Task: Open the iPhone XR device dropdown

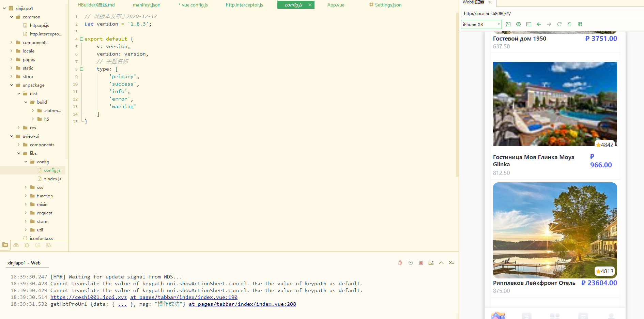Action: [x=481, y=24]
